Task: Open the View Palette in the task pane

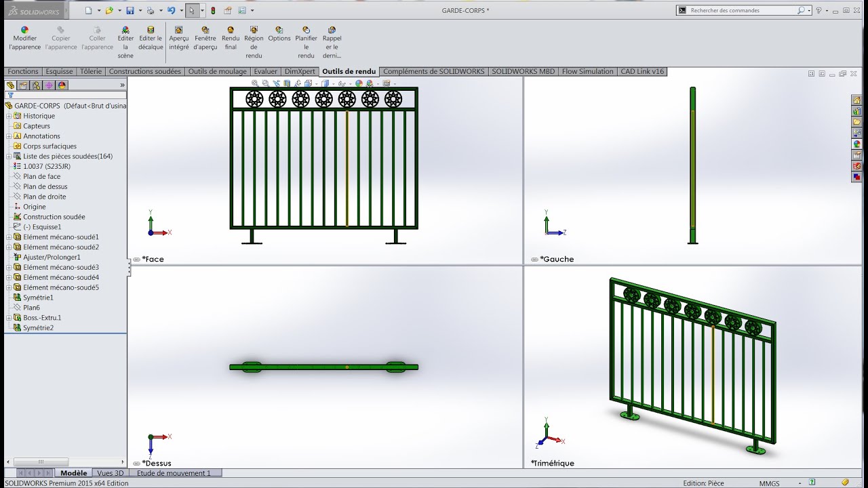Action: click(856, 133)
